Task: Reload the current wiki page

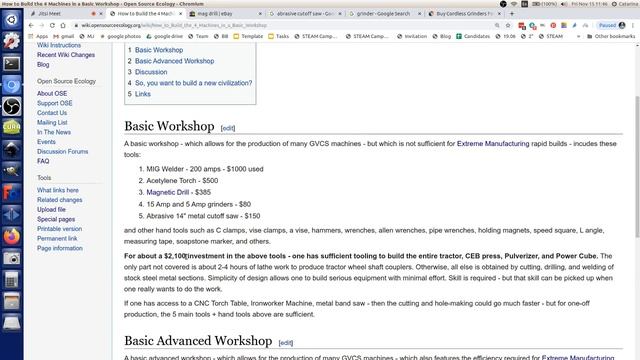Action: [52, 25]
